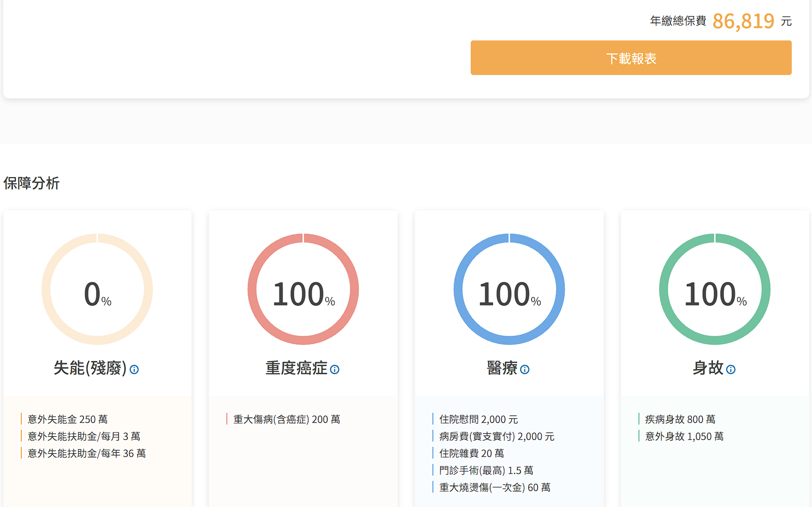Click the 住院慰問 2,000 元 entry

pyautogui.click(x=478, y=419)
